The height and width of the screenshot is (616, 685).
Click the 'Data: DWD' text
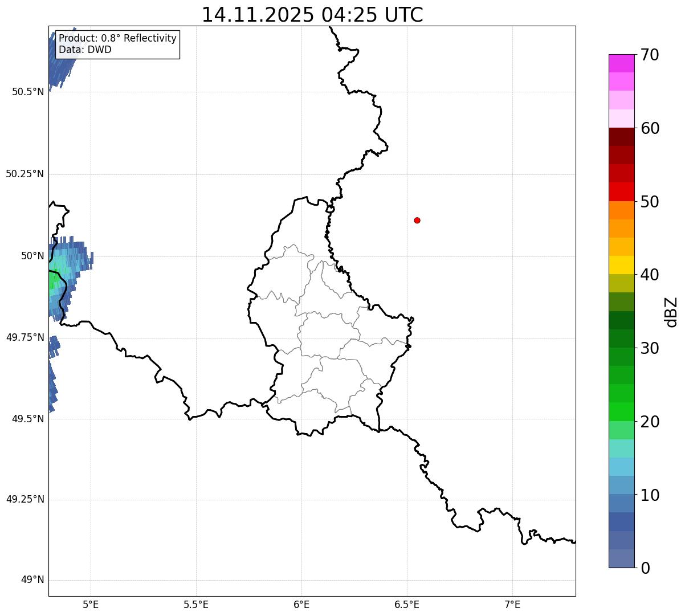(x=85, y=50)
